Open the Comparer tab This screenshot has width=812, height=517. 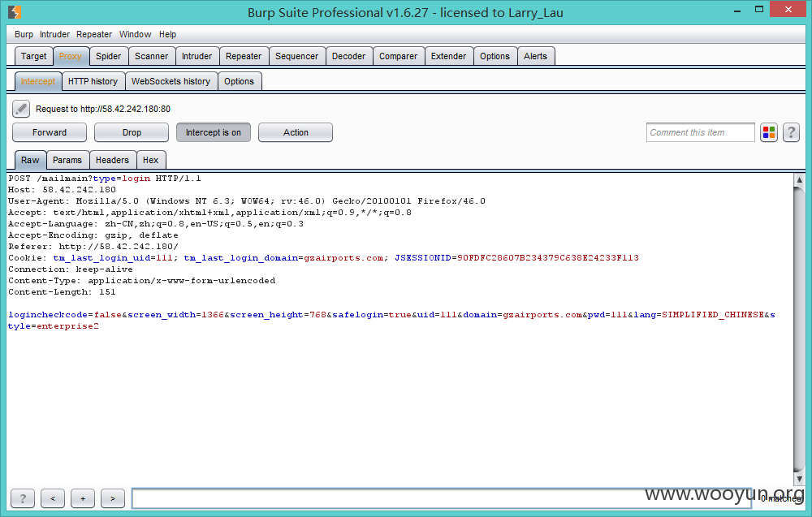tap(398, 56)
